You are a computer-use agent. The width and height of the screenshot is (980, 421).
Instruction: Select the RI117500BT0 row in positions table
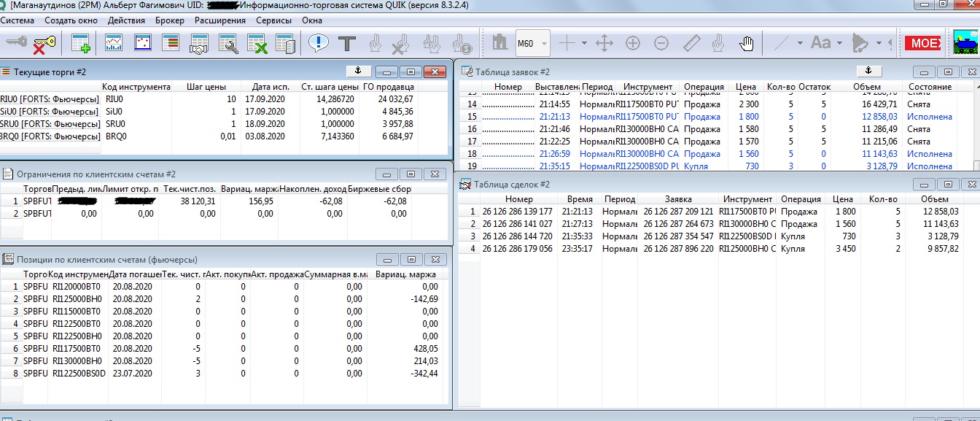pyautogui.click(x=77, y=349)
